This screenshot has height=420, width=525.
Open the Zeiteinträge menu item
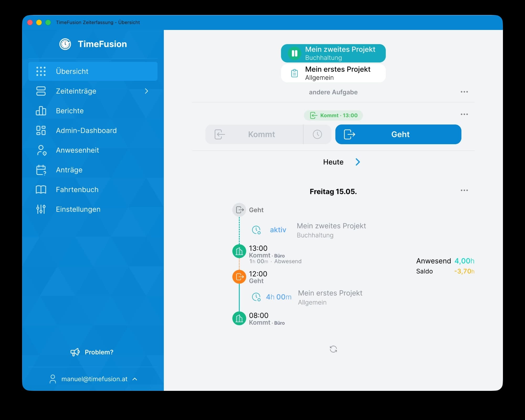pyautogui.click(x=93, y=91)
